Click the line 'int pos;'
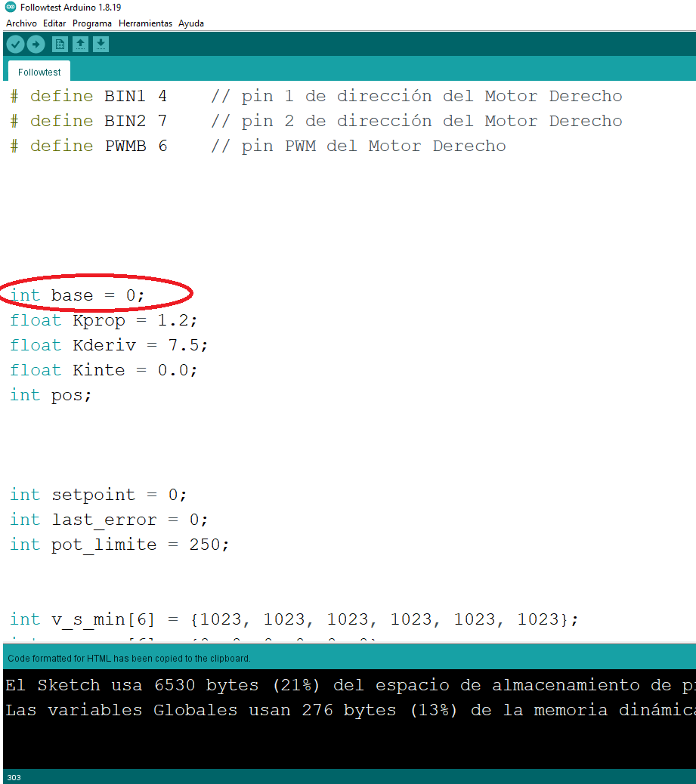696x784 pixels. (51, 395)
